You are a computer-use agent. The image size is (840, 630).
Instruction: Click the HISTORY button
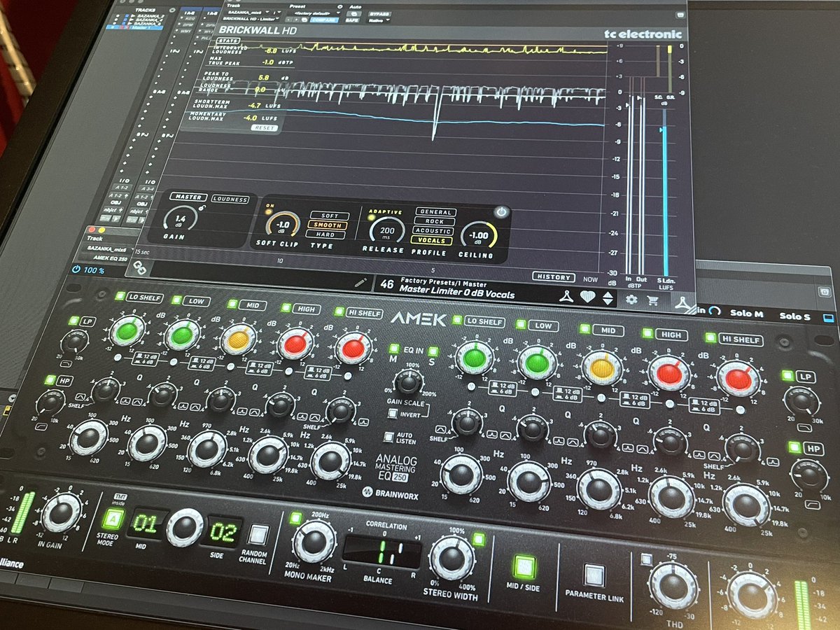[554, 277]
